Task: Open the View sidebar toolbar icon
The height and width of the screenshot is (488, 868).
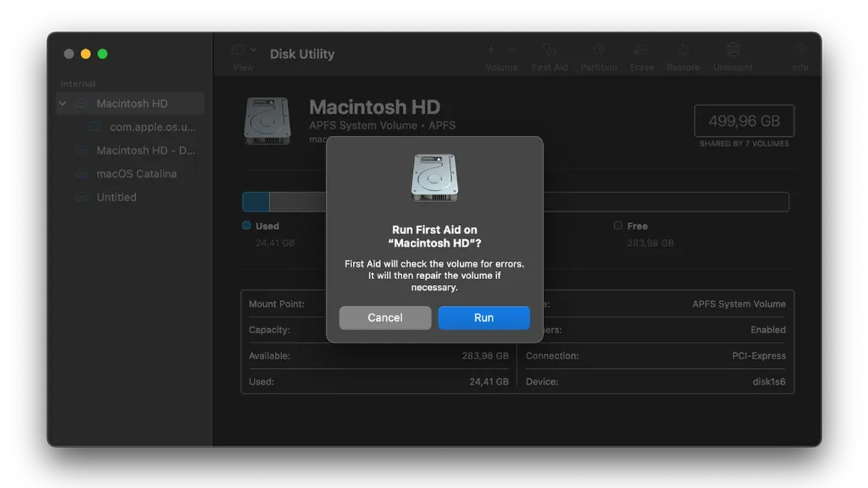Action: [x=238, y=50]
